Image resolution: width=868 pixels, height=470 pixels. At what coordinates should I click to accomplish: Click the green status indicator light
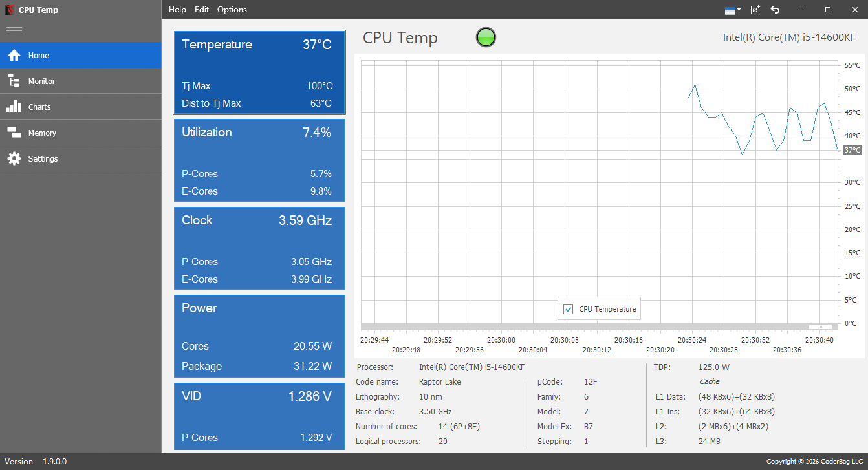tap(485, 37)
